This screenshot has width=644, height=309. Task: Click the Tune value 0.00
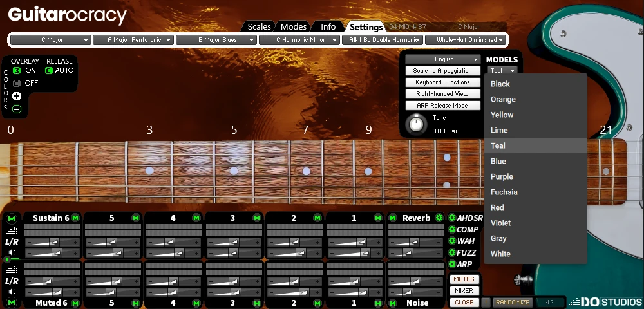[x=439, y=131]
